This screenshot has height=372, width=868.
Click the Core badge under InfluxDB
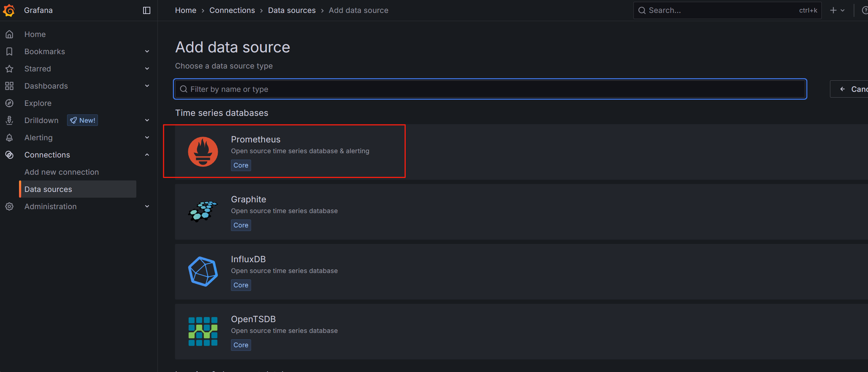241,285
